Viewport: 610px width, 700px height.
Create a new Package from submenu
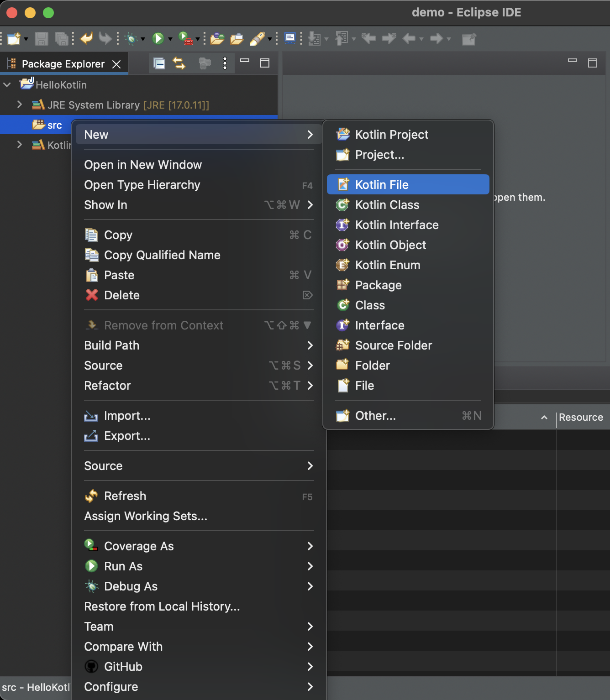[x=408, y=285]
